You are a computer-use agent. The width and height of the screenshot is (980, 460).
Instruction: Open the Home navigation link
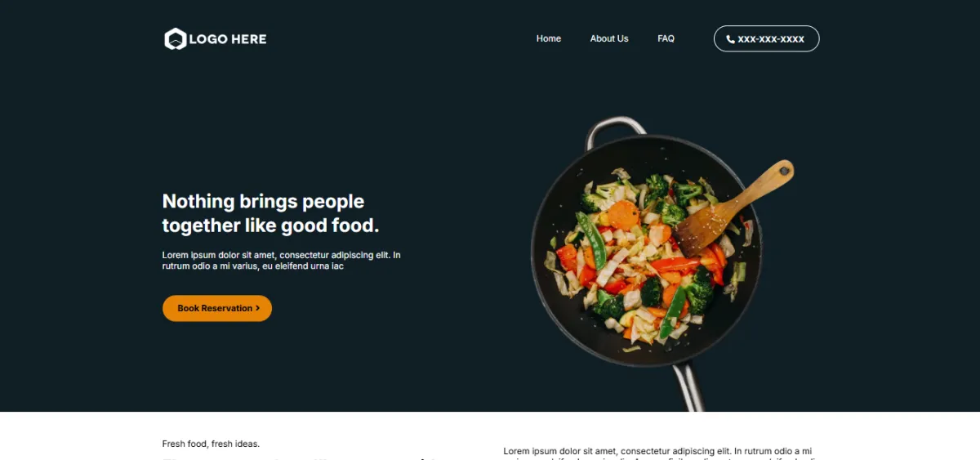[549, 38]
